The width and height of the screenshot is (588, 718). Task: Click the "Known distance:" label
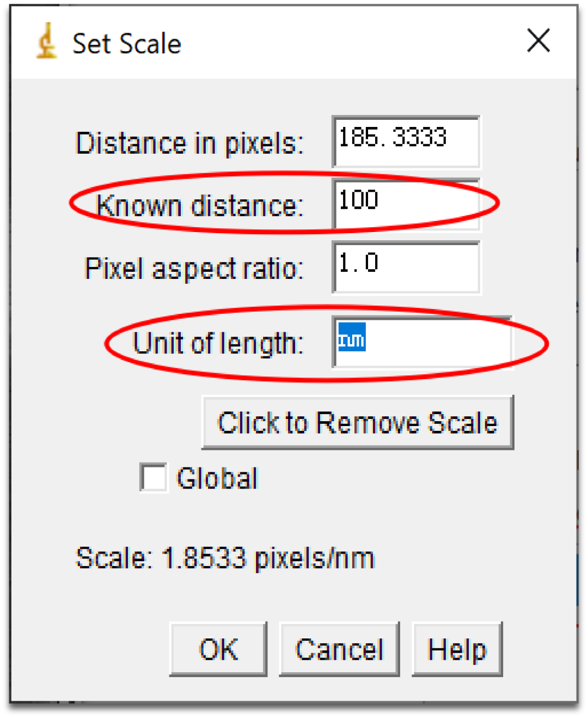(x=200, y=206)
